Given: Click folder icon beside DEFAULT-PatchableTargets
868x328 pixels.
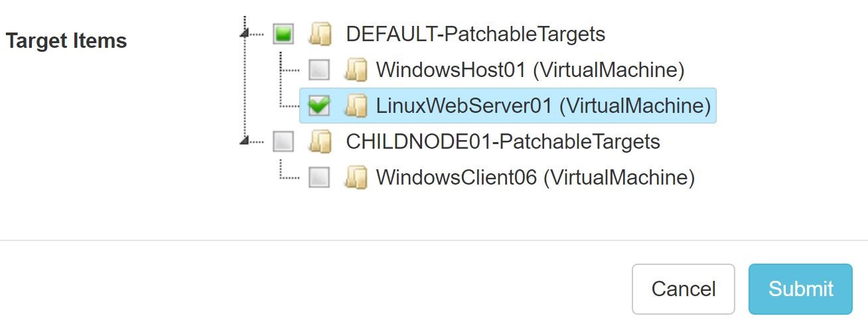Looking at the screenshot, I should click(x=321, y=34).
